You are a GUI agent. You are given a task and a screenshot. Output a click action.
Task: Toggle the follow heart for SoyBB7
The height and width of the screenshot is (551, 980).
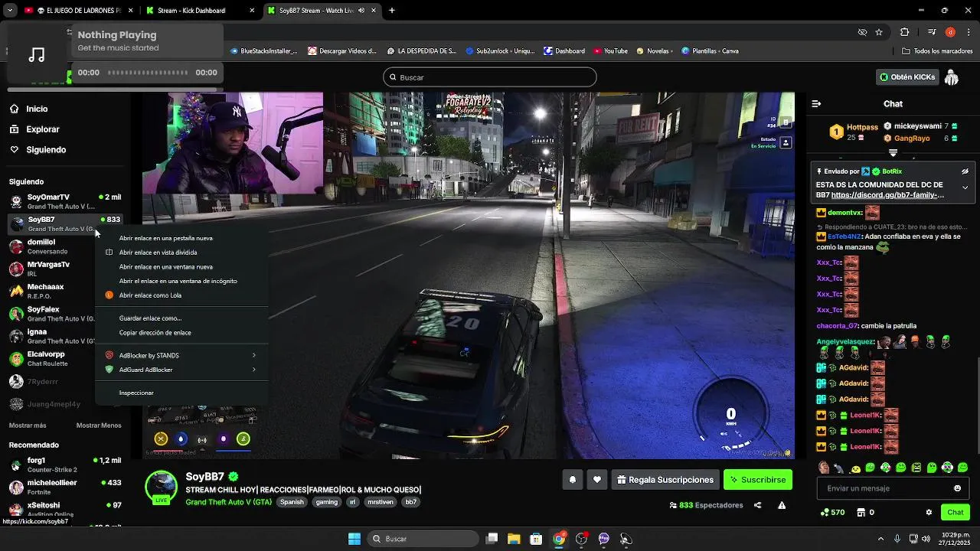(x=597, y=480)
